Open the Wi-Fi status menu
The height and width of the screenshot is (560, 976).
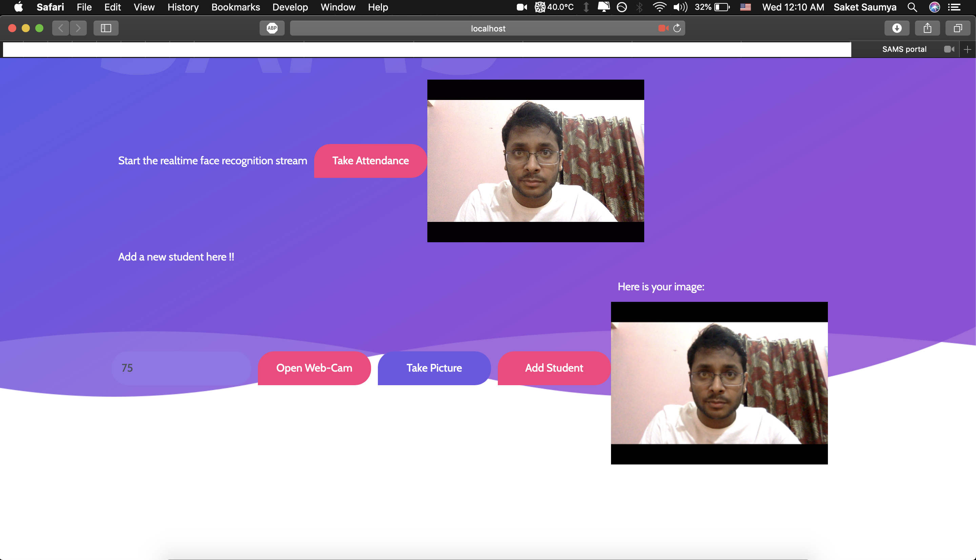tap(659, 7)
